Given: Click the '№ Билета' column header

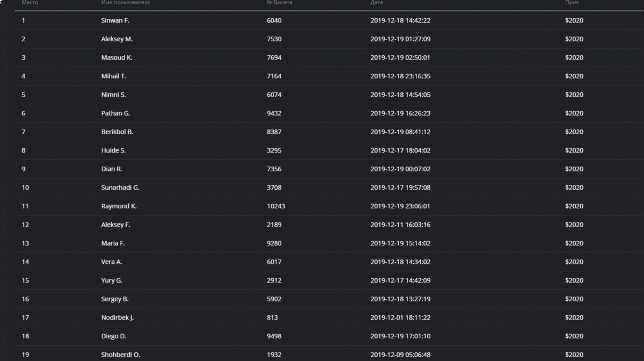Looking at the screenshot, I should 279,3.
